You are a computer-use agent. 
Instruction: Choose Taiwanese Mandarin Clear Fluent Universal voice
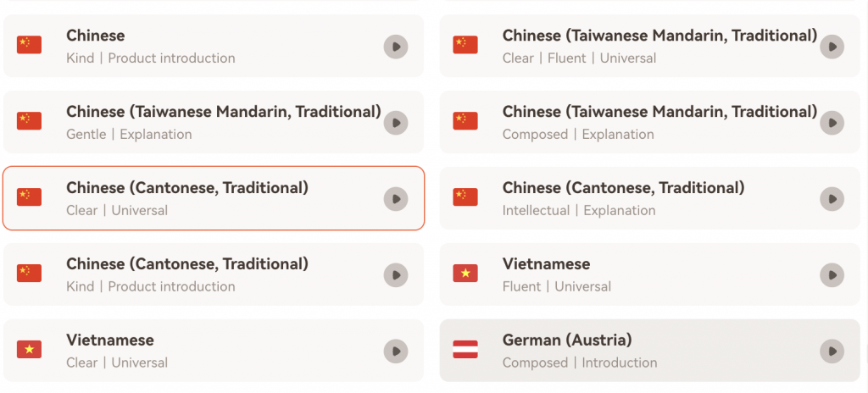click(650, 46)
